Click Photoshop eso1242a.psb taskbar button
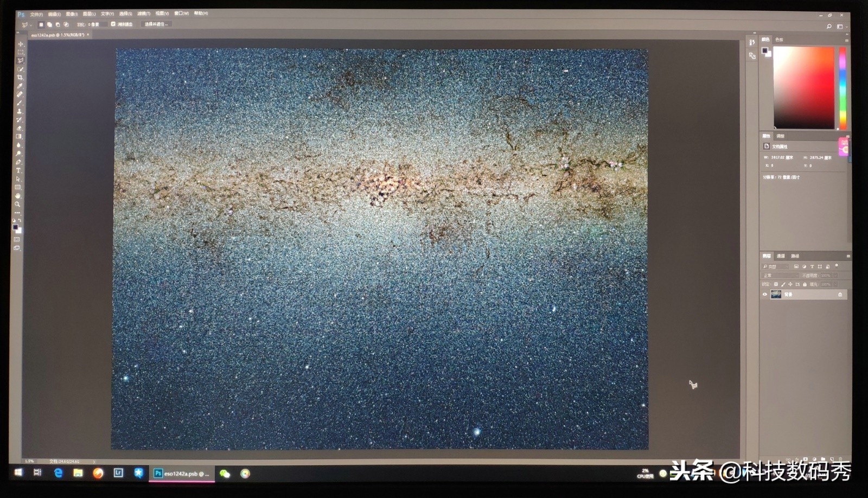The width and height of the screenshot is (868, 498). coord(182,474)
